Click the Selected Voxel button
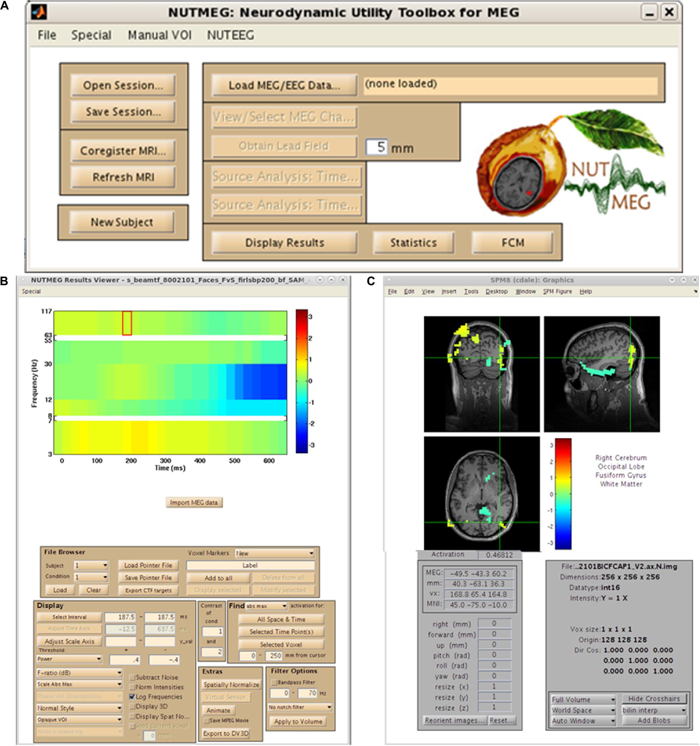The image size is (700, 746). coord(281,645)
